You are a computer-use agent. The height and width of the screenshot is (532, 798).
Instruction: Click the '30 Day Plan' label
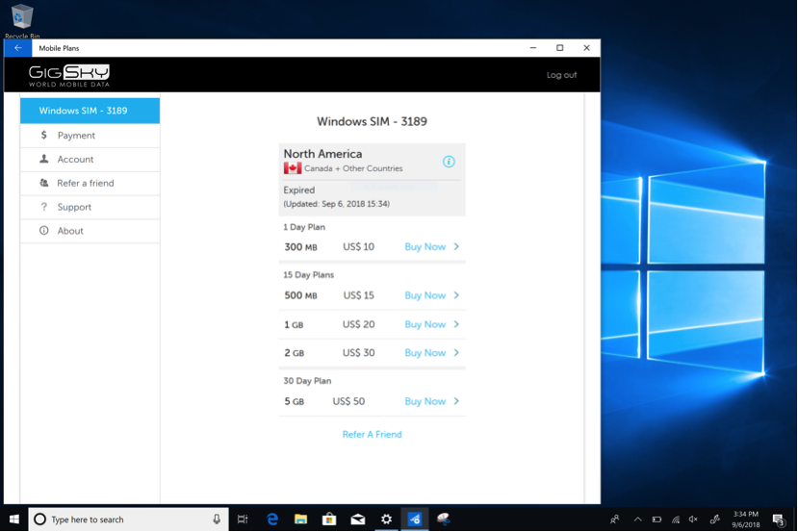pyautogui.click(x=307, y=380)
